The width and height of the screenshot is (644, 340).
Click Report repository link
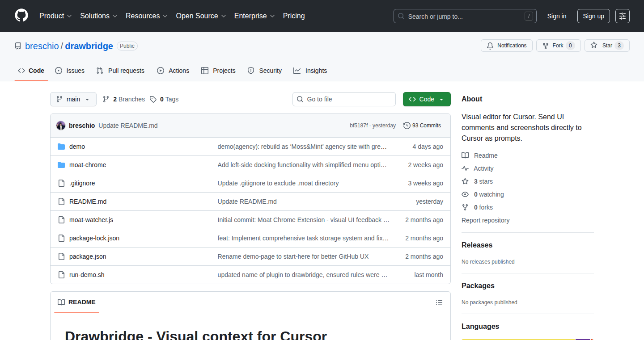pos(485,220)
